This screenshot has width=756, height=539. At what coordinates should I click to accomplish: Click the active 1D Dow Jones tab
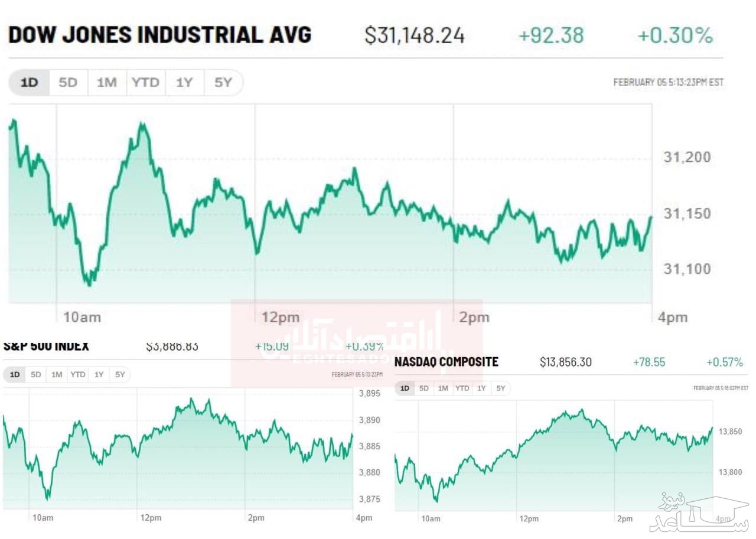pyautogui.click(x=30, y=83)
